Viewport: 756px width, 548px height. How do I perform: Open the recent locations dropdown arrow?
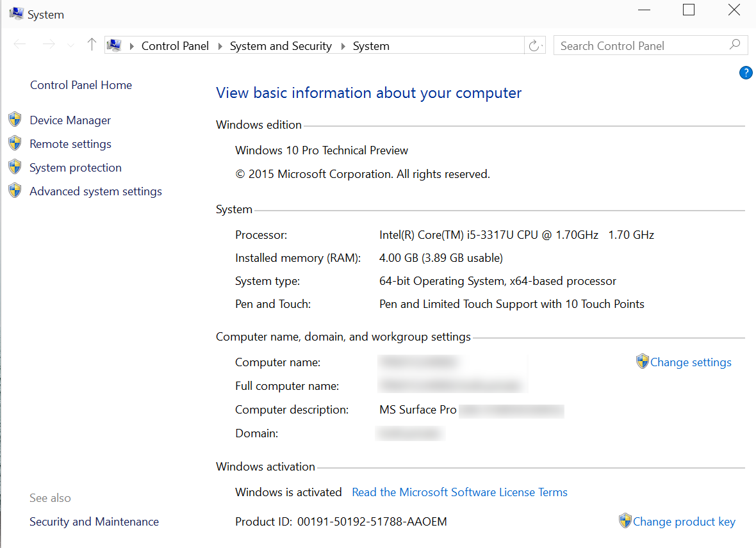coord(71,45)
